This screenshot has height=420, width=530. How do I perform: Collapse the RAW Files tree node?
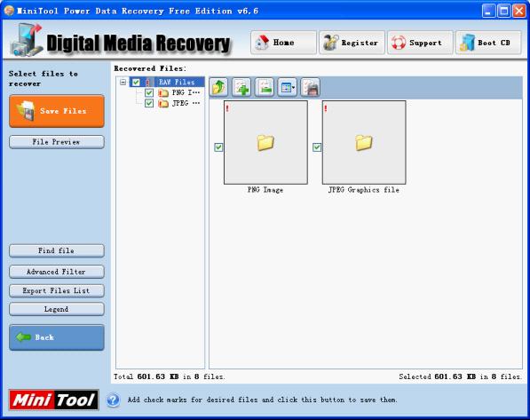(123, 83)
